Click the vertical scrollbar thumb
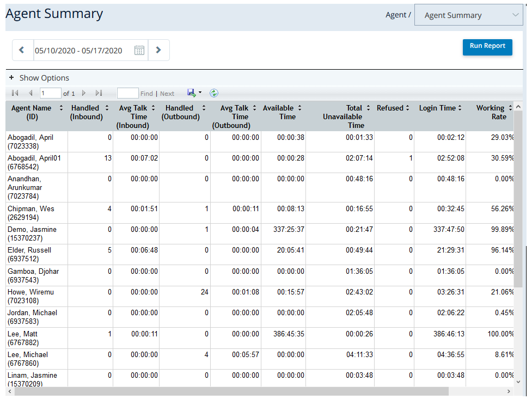Viewport: 532px width, 399px height. pos(518,199)
